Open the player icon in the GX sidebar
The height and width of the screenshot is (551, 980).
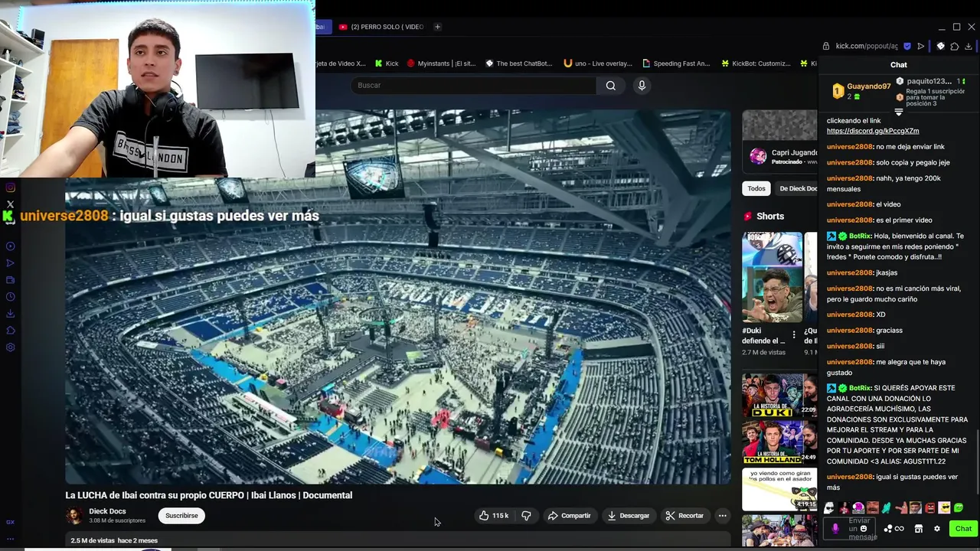pos(10,246)
